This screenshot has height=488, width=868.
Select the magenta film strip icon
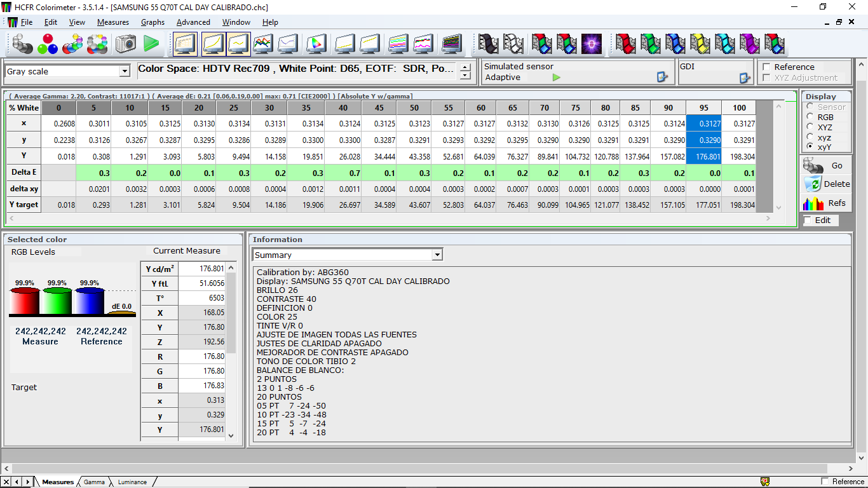750,43
